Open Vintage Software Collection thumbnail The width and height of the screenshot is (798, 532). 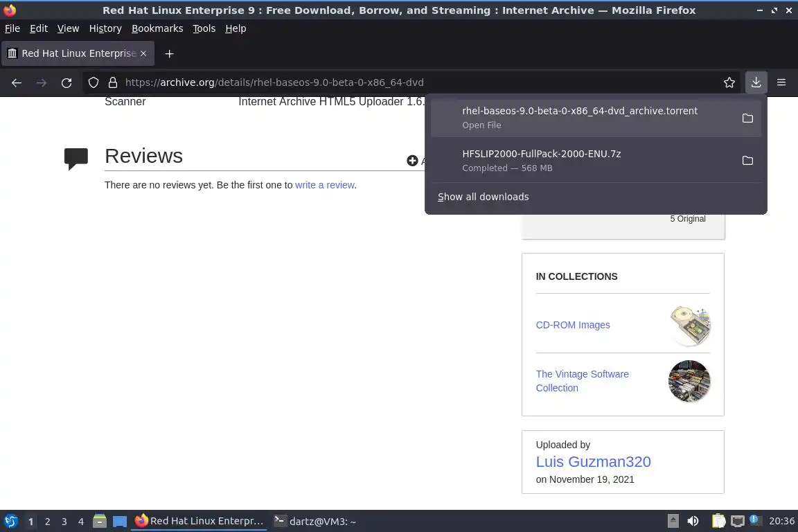[689, 381]
